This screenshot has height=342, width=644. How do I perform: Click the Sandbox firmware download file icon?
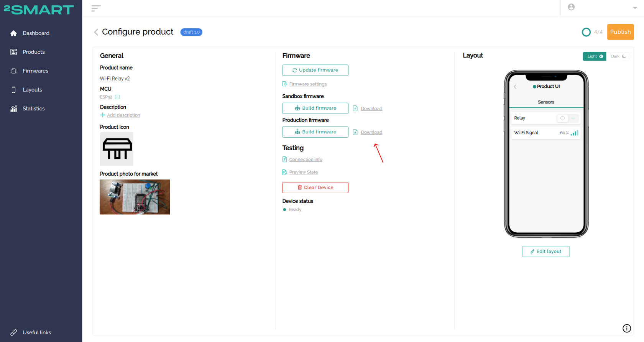click(x=355, y=109)
